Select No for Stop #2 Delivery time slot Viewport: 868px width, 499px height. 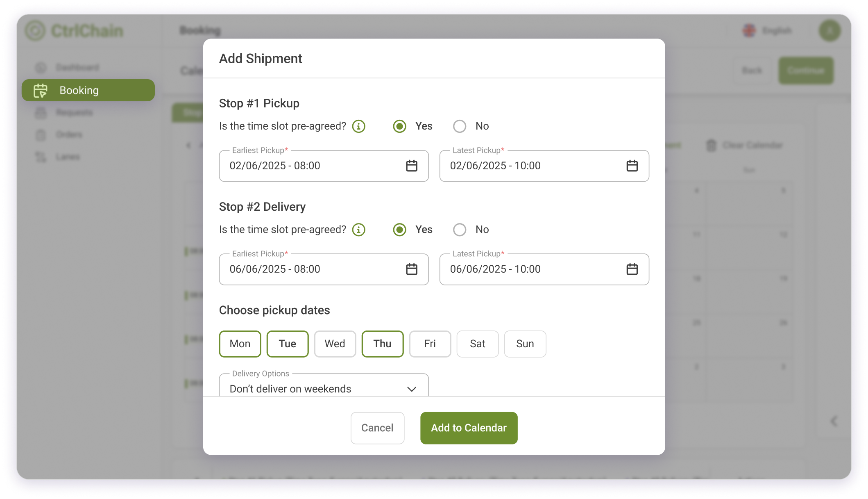pyautogui.click(x=460, y=230)
